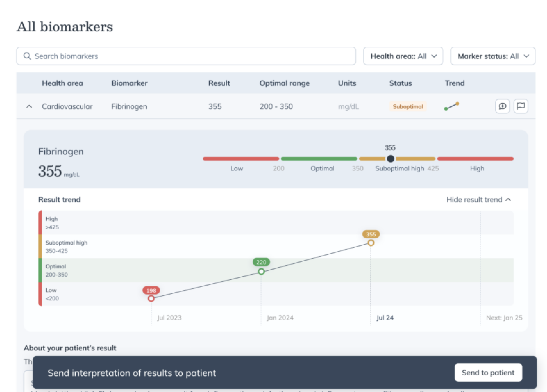Select the green 220 result marker
Image resolution: width=547 pixels, height=392 pixels.
pyautogui.click(x=261, y=271)
